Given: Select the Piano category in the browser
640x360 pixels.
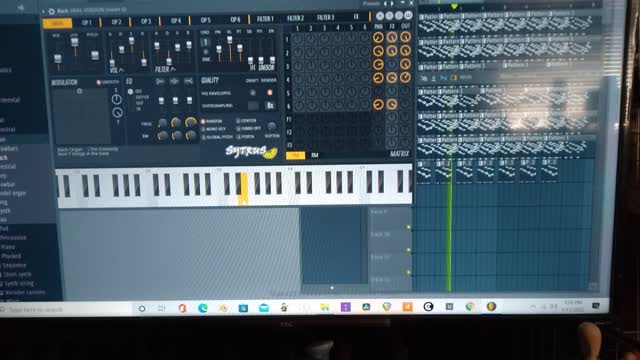Looking at the screenshot, I should click(8, 247).
